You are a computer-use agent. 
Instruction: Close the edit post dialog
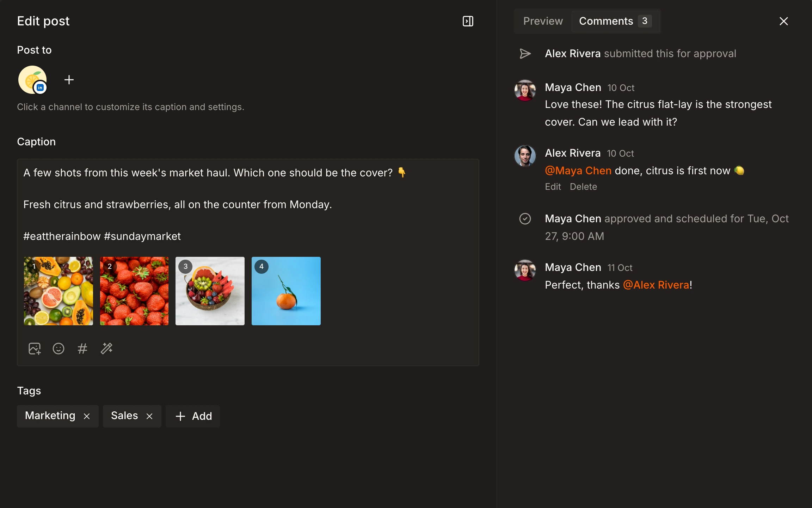(783, 21)
